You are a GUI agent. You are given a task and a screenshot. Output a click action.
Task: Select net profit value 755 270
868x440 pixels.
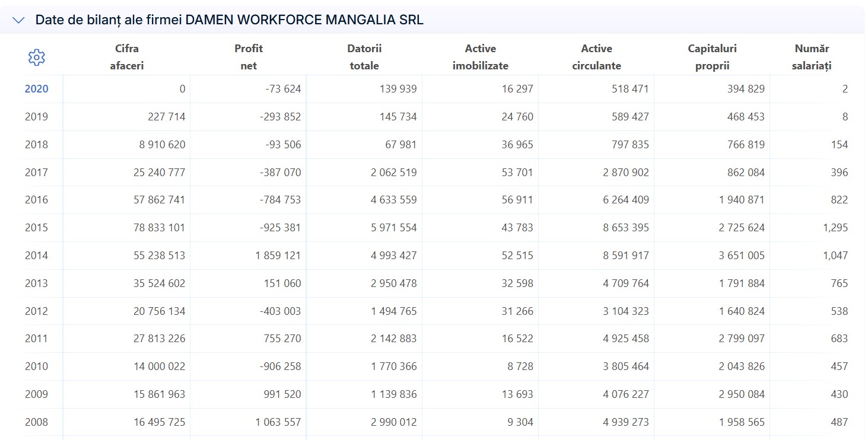pyautogui.click(x=282, y=339)
